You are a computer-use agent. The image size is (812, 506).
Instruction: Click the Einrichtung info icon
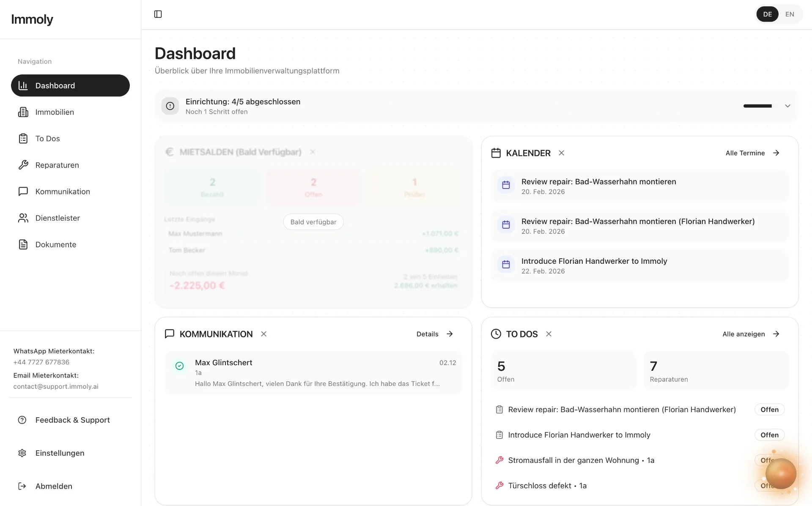(170, 106)
